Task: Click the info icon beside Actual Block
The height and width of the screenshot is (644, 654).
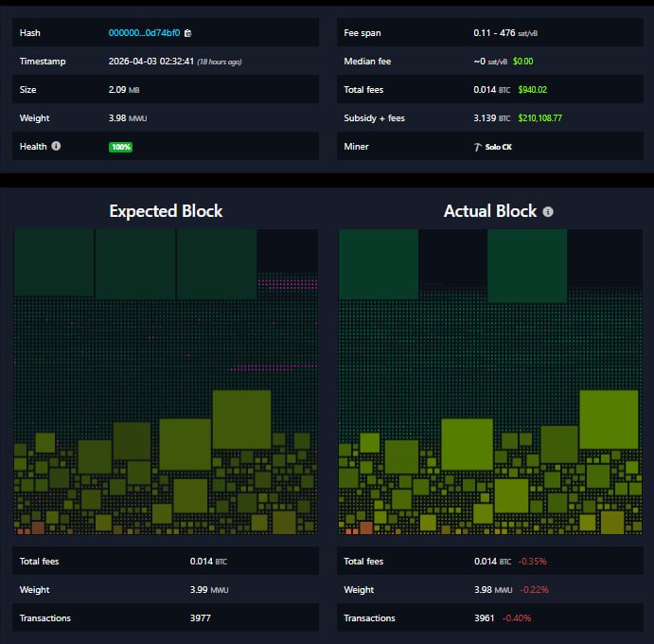Action: pyautogui.click(x=548, y=212)
